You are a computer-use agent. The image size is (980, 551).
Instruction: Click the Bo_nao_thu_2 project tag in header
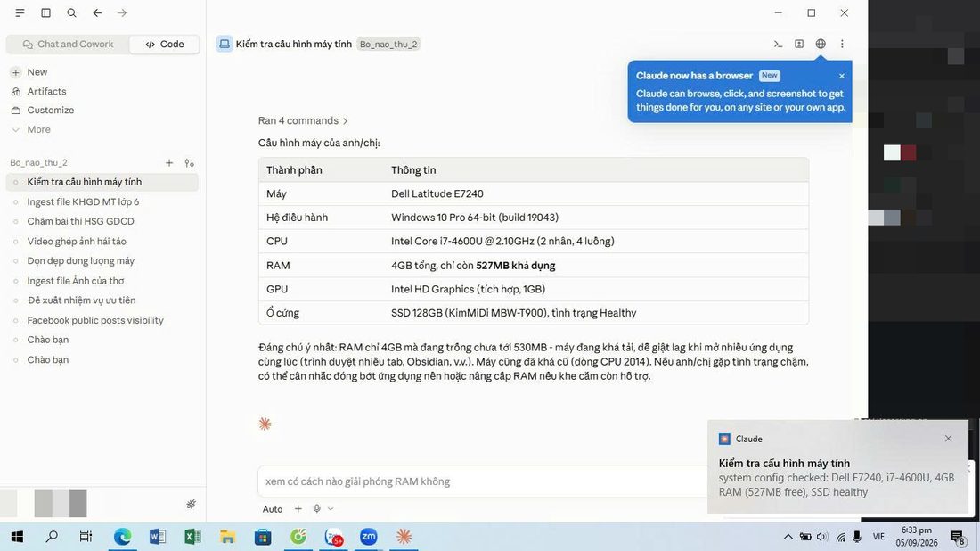[388, 44]
